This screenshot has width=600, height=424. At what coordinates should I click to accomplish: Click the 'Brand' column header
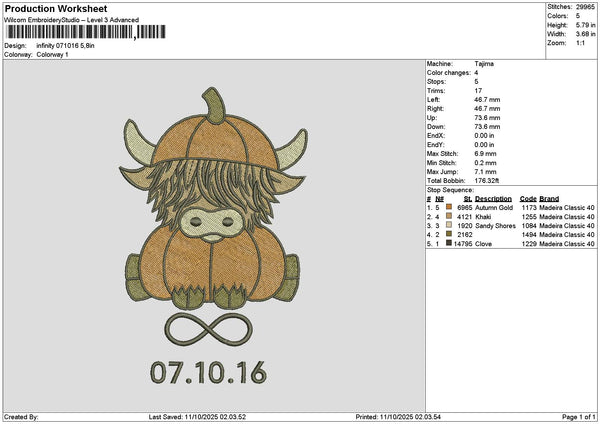click(549, 199)
